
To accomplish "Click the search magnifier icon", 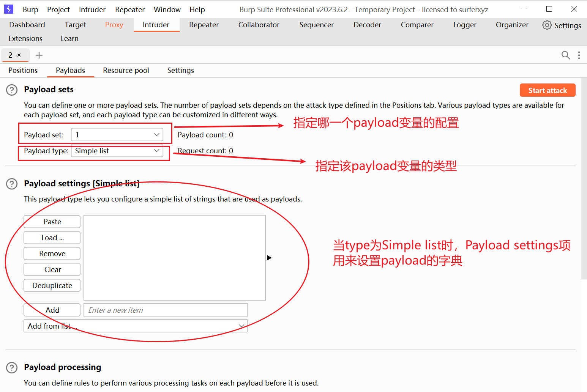I will coord(565,55).
